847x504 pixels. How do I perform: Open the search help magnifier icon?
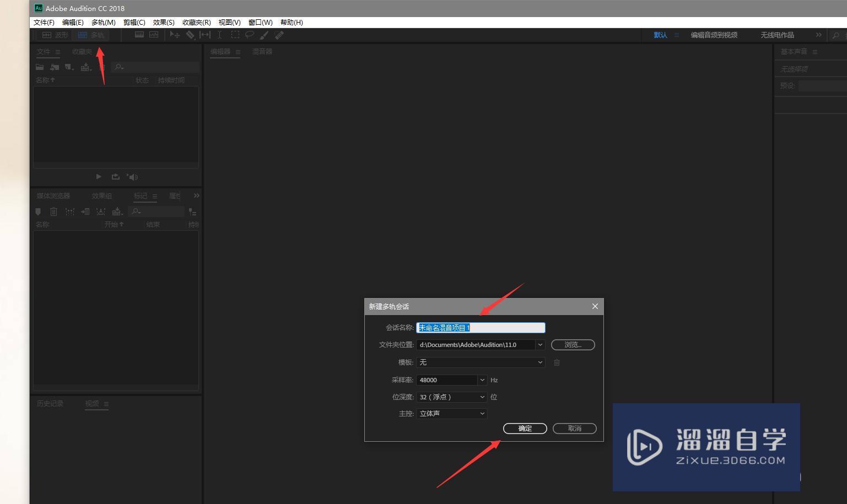coord(836,35)
